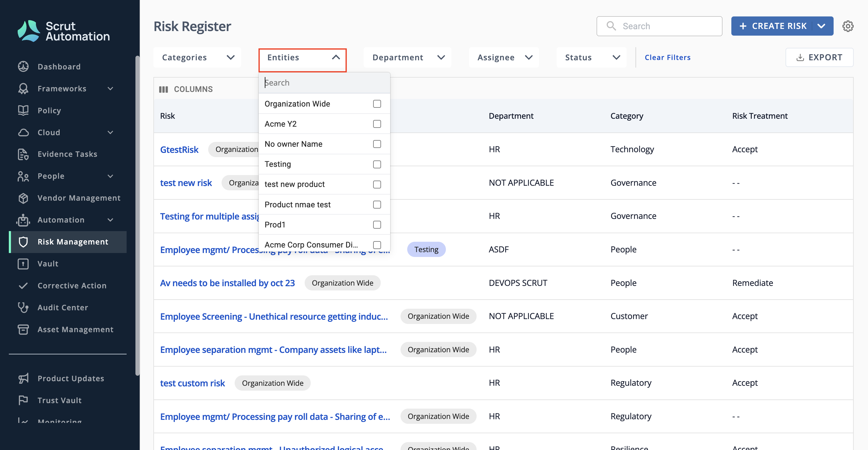868x450 pixels.
Task: Click the Automation robot icon
Action: [x=23, y=220]
